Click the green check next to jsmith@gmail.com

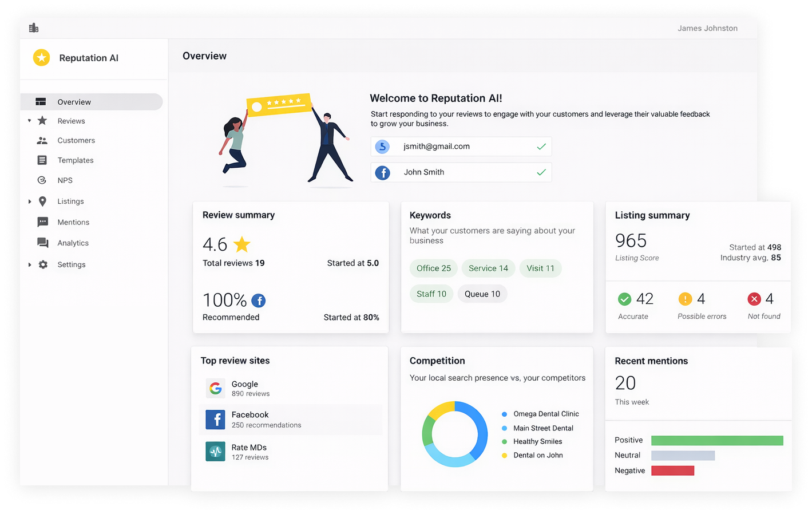pos(541,147)
